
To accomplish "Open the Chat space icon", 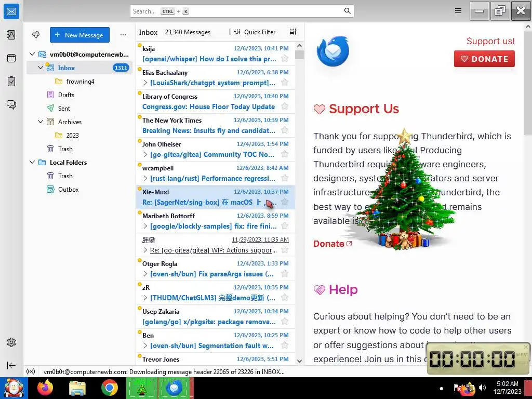I will (11, 104).
